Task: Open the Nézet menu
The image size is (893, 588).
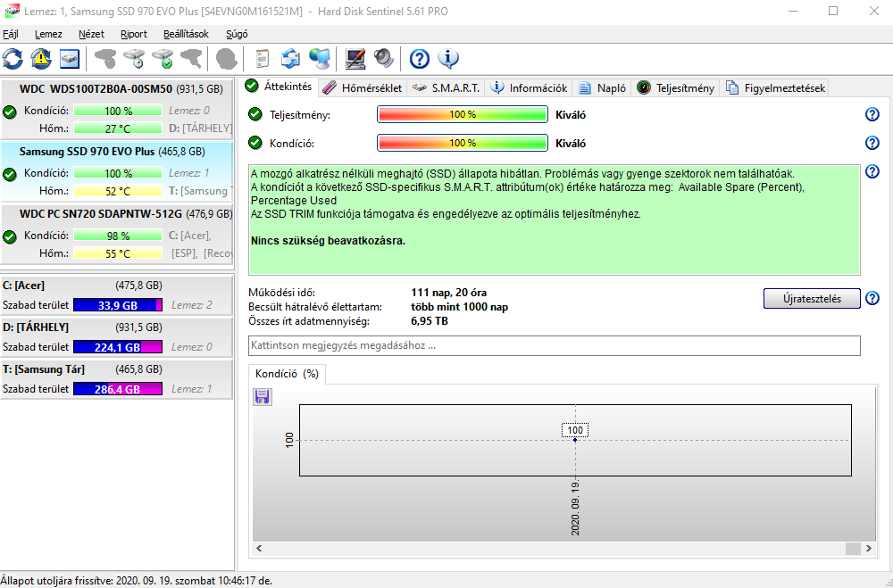Action: 91,34
